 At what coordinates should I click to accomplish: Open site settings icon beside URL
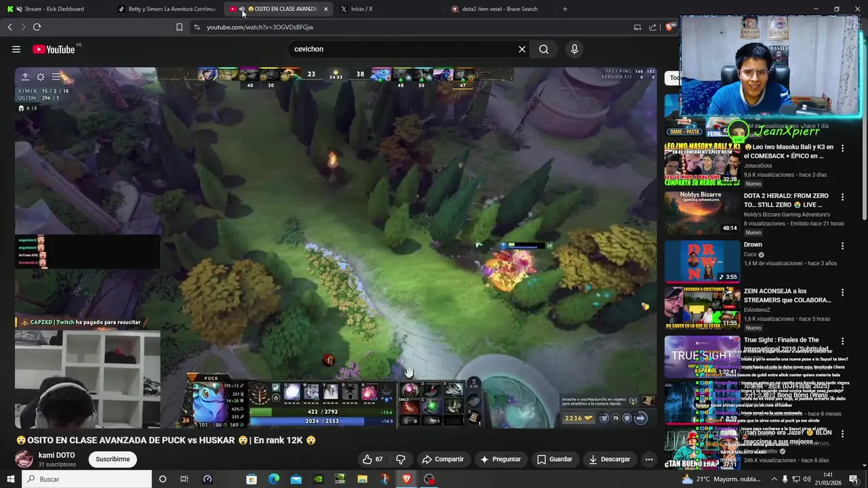[197, 27]
